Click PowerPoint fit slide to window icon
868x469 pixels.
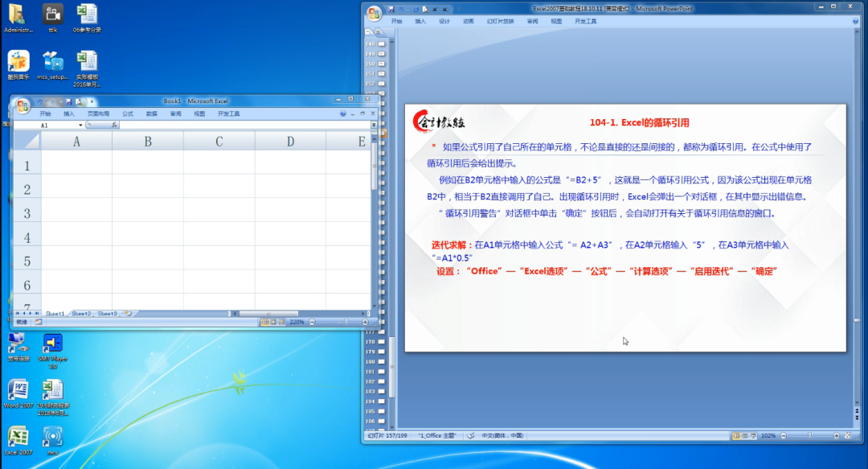[848, 436]
